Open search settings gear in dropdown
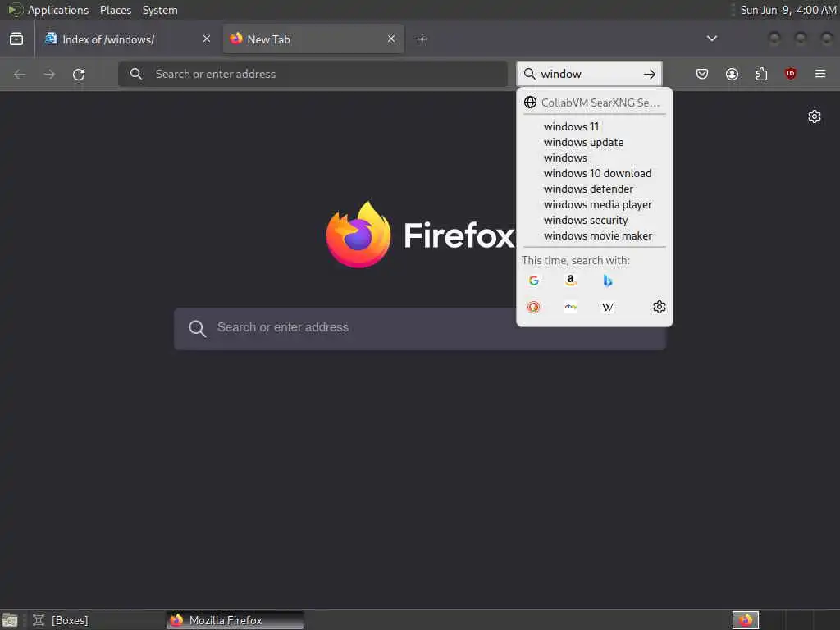This screenshot has width=840, height=630. pos(660,307)
